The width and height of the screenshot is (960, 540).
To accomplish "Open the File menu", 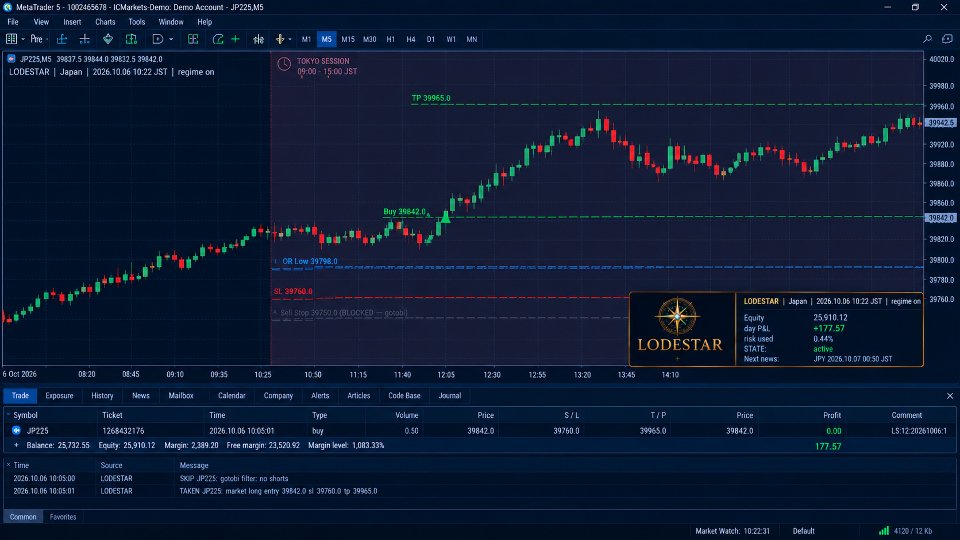I will pos(13,22).
